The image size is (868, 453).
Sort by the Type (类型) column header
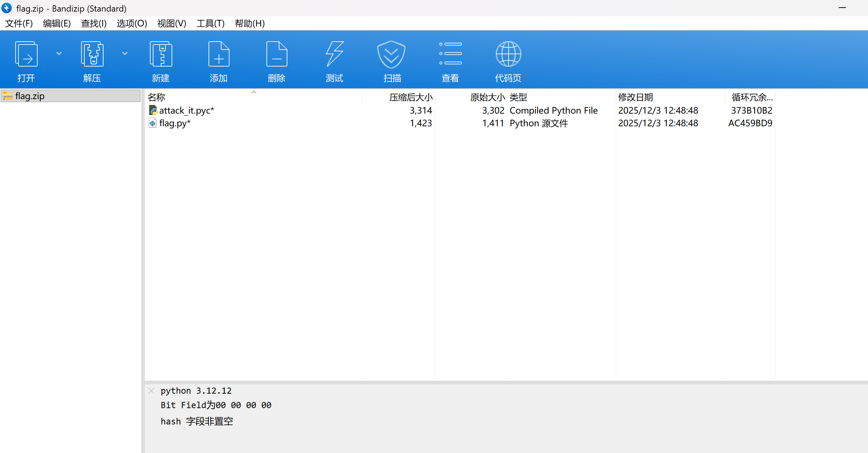click(561, 97)
